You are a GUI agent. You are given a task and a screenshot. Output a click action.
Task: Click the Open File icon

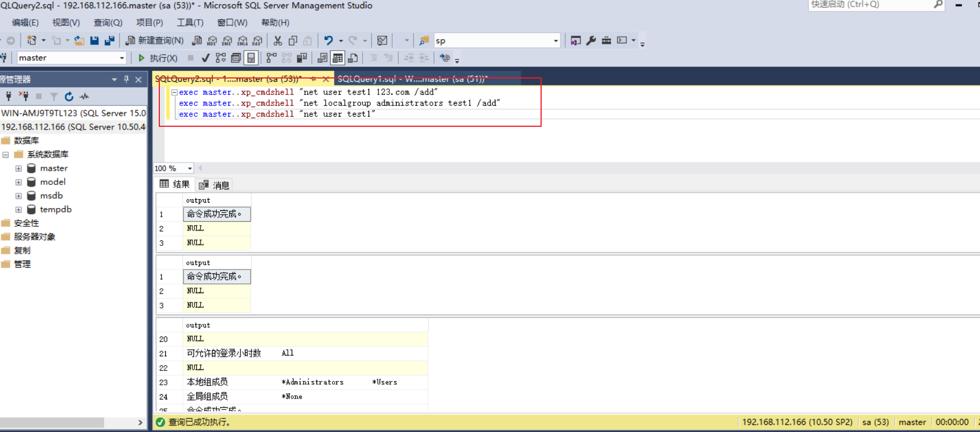[x=79, y=41]
